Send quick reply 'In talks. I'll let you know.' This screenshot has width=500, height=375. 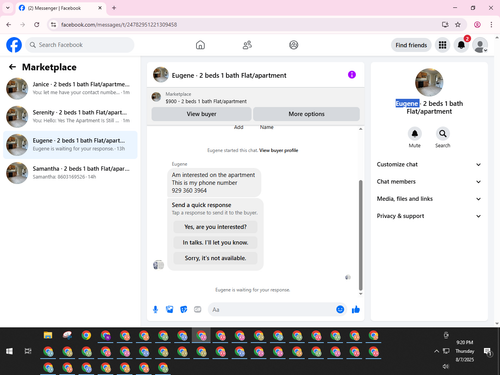215,242
